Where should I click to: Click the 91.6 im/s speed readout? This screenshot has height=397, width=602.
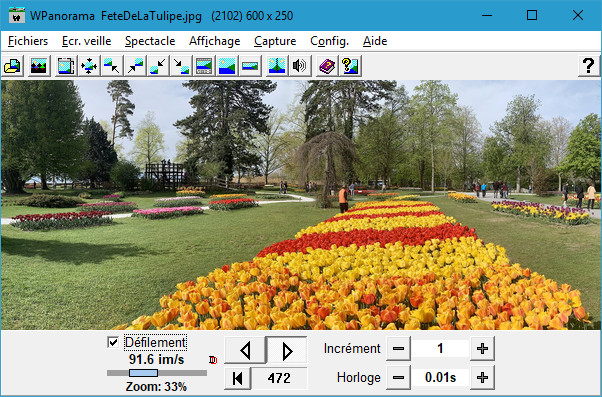(x=157, y=360)
